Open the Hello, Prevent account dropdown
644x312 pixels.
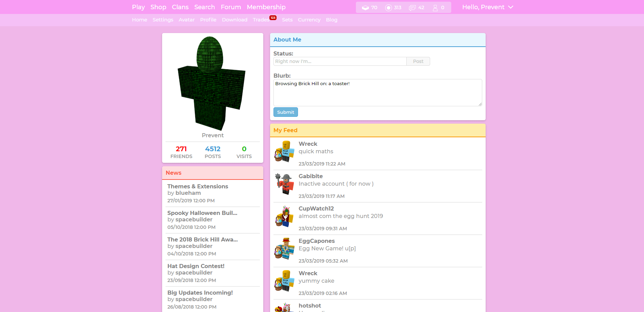(487, 7)
